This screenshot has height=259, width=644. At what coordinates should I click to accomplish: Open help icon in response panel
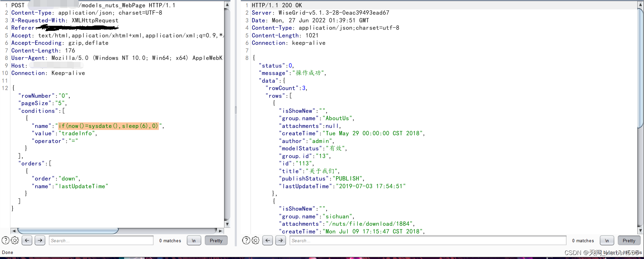pyautogui.click(x=246, y=240)
